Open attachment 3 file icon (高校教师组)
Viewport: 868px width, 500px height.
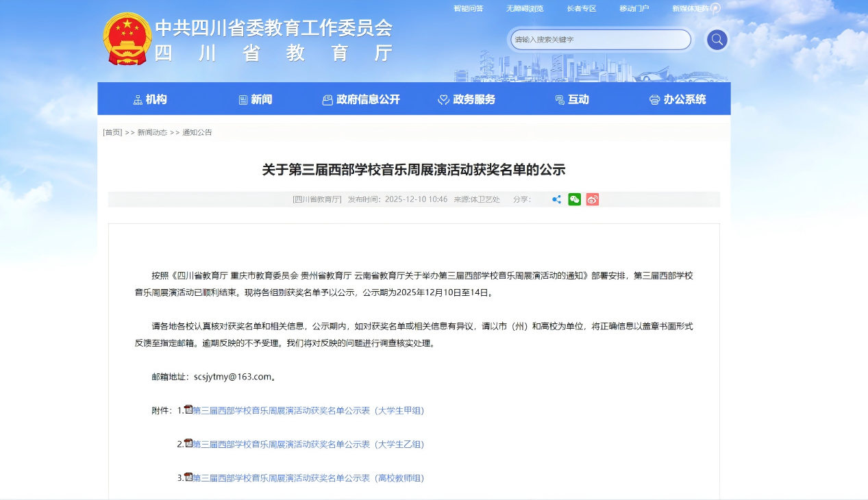coord(188,477)
